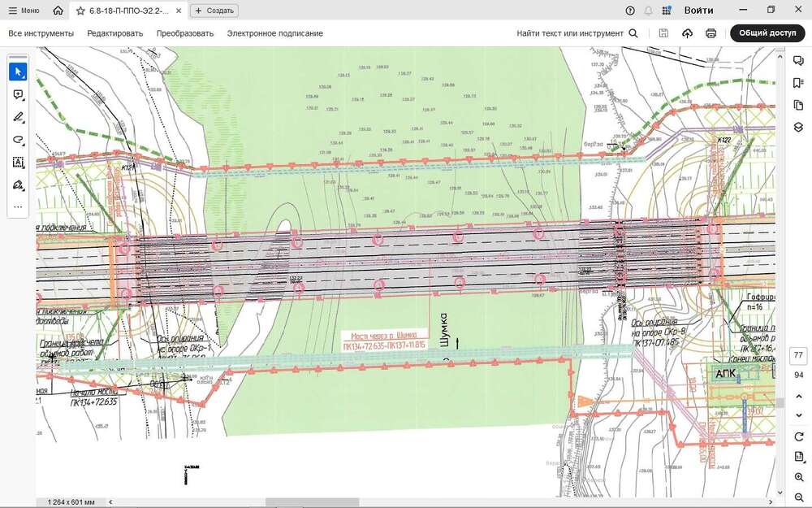Click the horizontal scrollbar thumb

(312, 501)
